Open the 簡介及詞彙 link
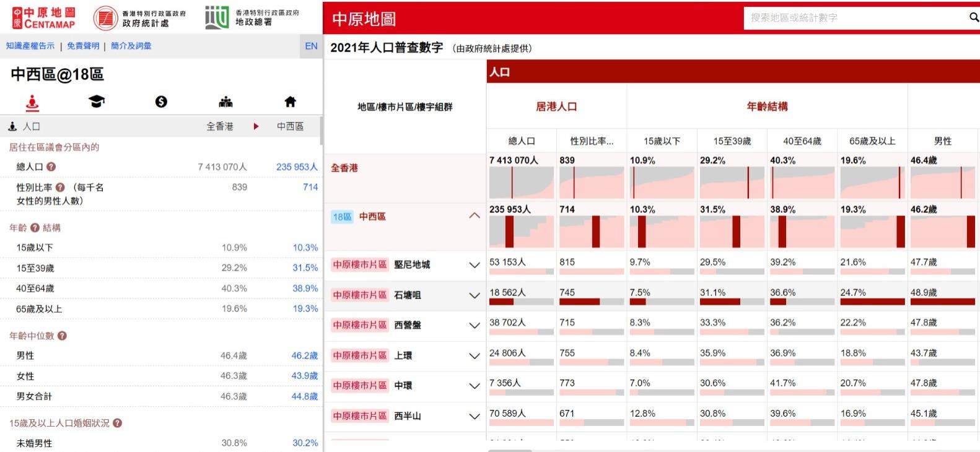The height and width of the screenshot is (452, 980). tap(131, 46)
